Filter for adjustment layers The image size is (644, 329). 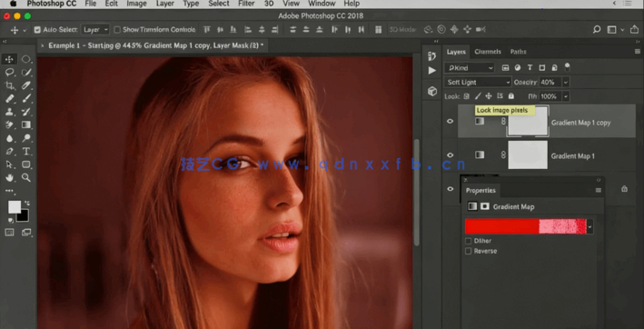click(518, 68)
